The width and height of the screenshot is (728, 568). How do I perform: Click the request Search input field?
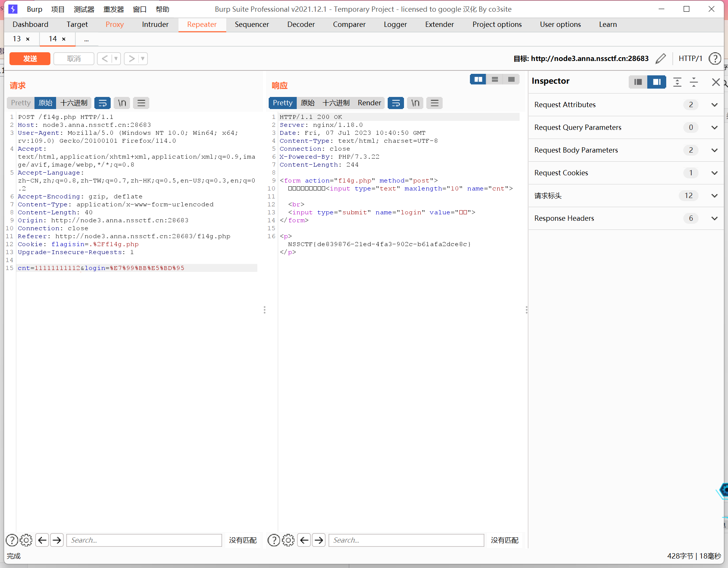144,540
